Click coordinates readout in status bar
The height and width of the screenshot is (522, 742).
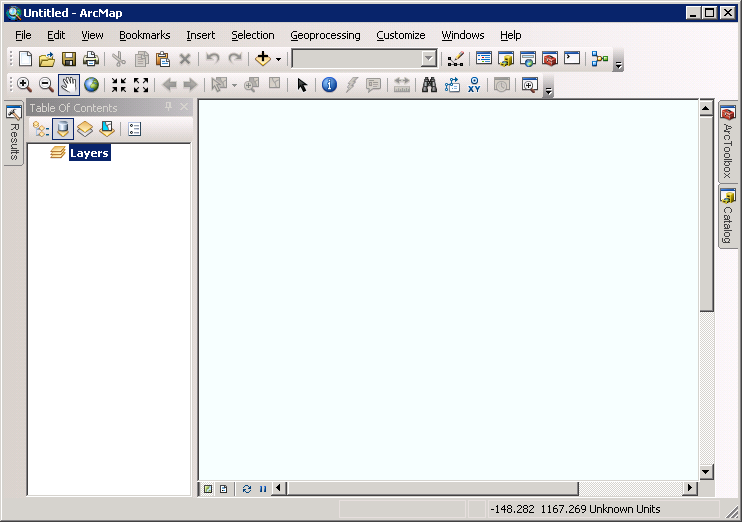575,509
